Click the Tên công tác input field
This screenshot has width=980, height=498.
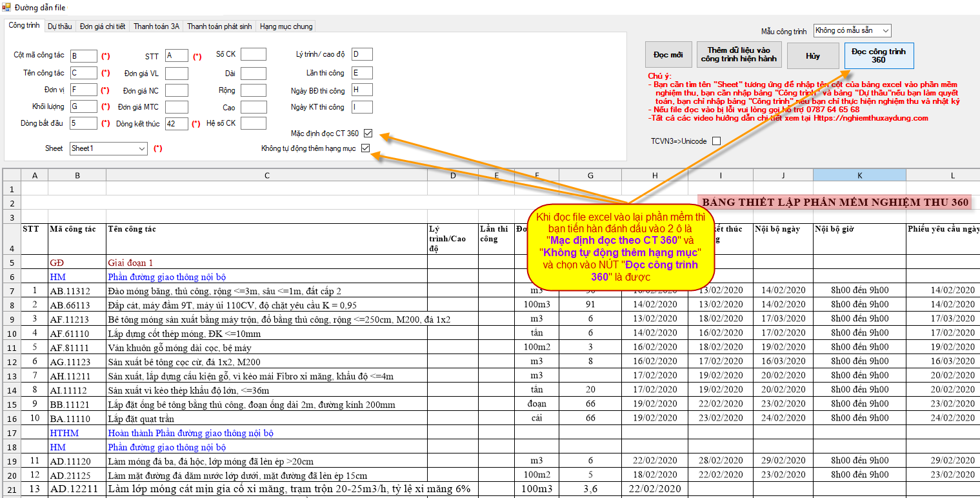click(84, 73)
